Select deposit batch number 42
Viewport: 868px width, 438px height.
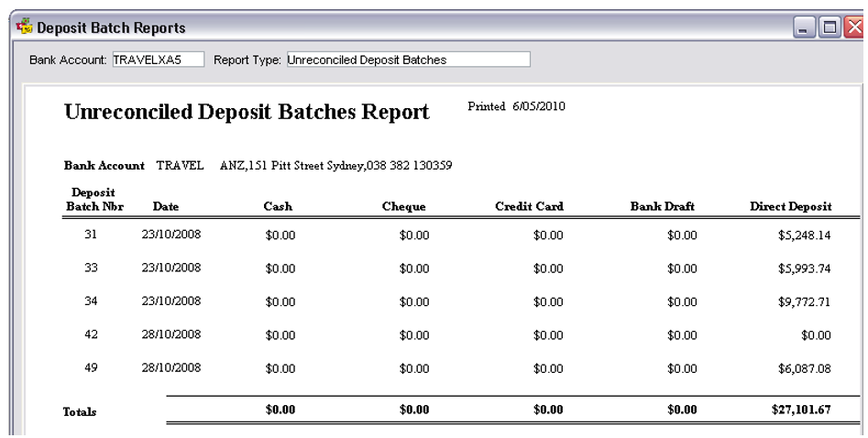pos(91,334)
